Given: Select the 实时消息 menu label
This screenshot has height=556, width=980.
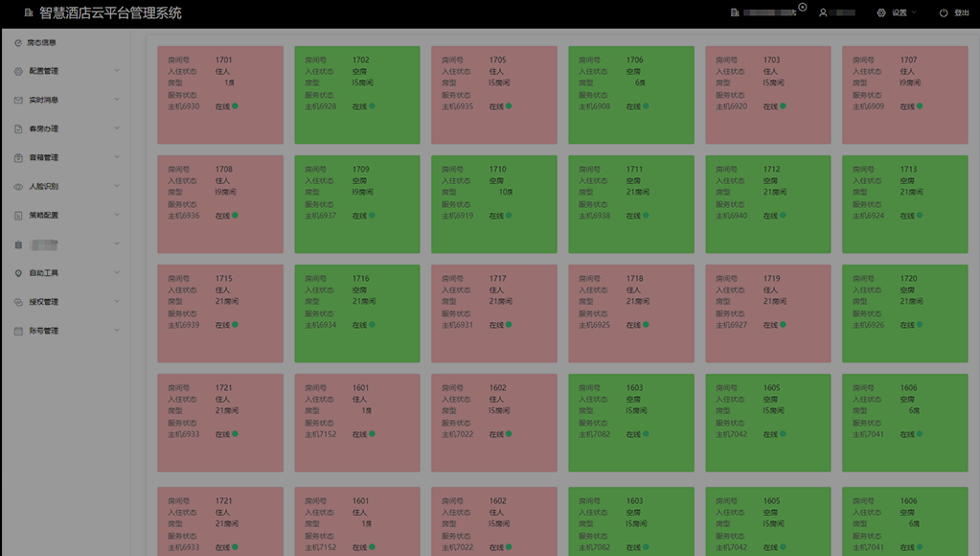Looking at the screenshot, I should coord(44,100).
